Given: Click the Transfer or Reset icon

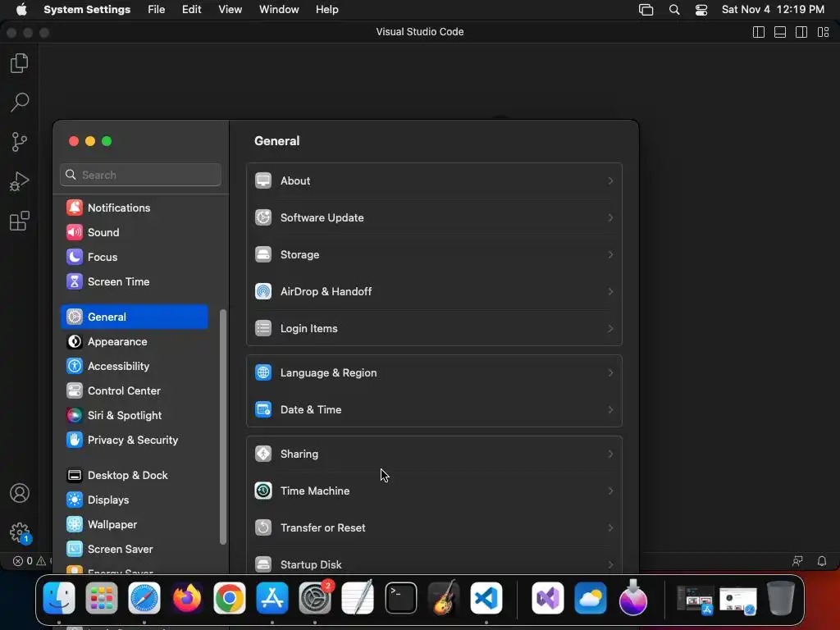Looking at the screenshot, I should coord(263,527).
